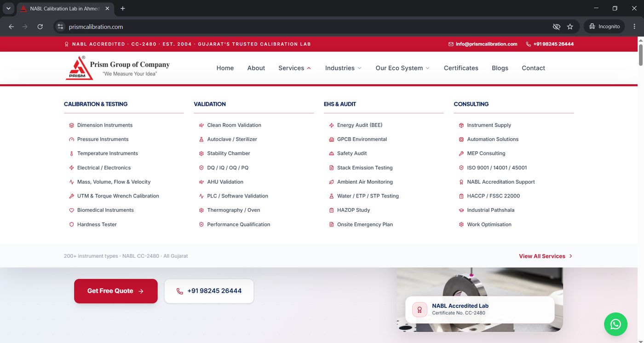Open the About page
The image size is (644, 343).
256,68
